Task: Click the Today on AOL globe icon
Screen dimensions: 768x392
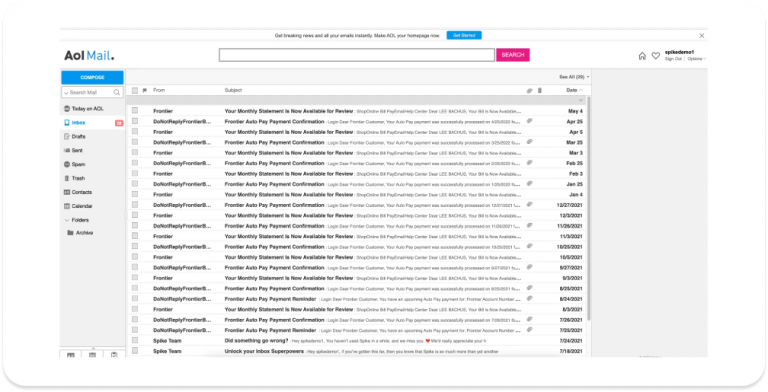Action: tap(67, 109)
